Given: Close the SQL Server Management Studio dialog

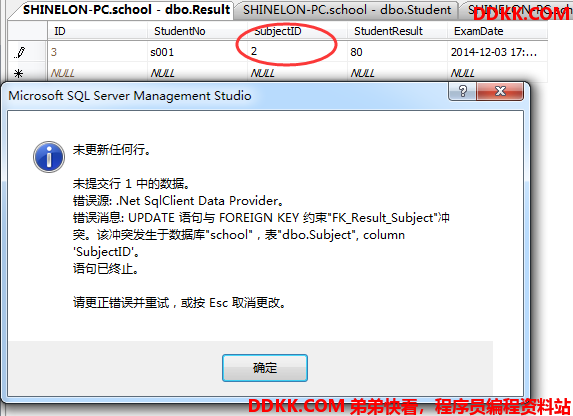Looking at the screenshot, I should (500, 91).
